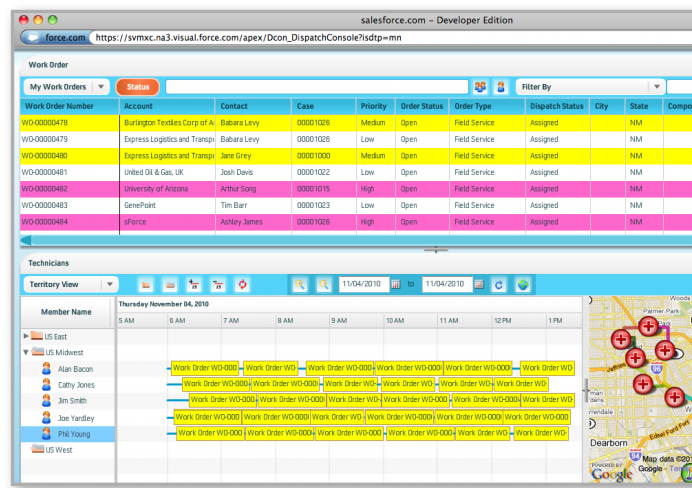Click the Cathy Jones technician icon

[x=46, y=385]
